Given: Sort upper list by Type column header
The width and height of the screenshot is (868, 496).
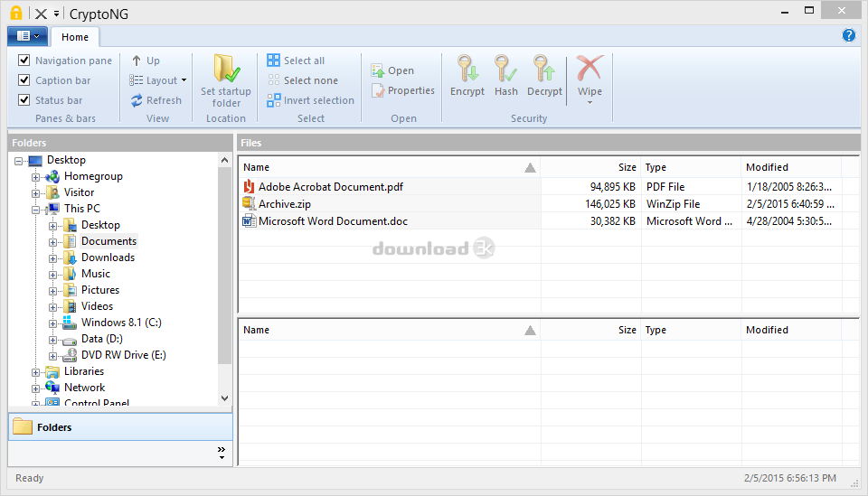Looking at the screenshot, I should [x=691, y=167].
